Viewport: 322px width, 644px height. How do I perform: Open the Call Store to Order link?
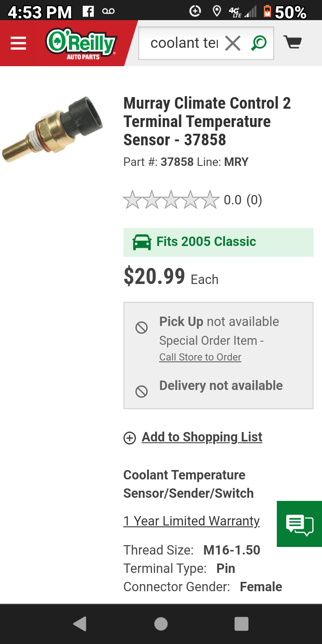tap(200, 357)
